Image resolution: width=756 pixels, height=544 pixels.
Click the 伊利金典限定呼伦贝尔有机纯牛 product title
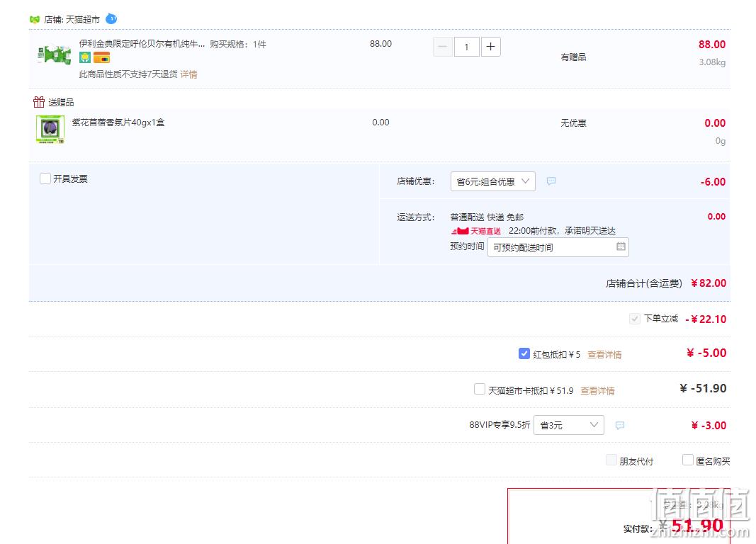(x=142, y=44)
